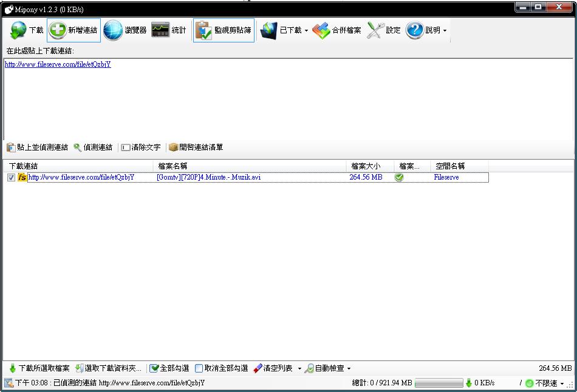Image resolution: width=577 pixels, height=392 pixels.
Task: Click the 偵測連結 magnifier icon
Action: pos(77,147)
